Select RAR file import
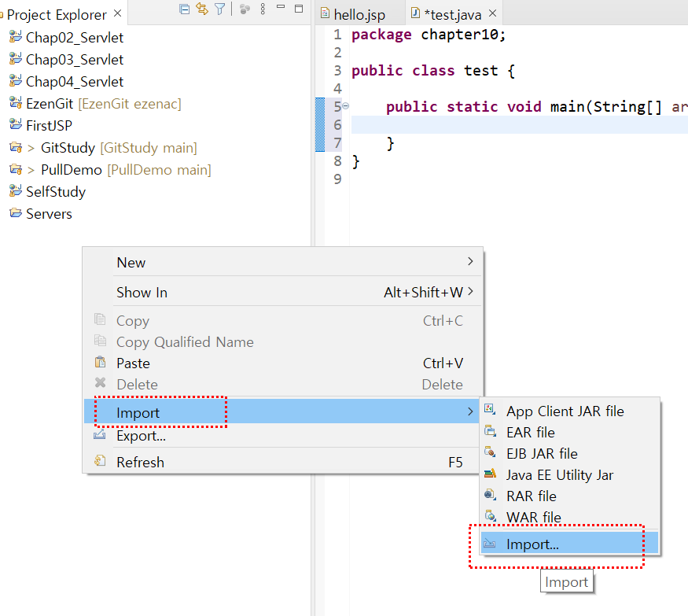This screenshot has height=616, width=688. click(x=569, y=496)
